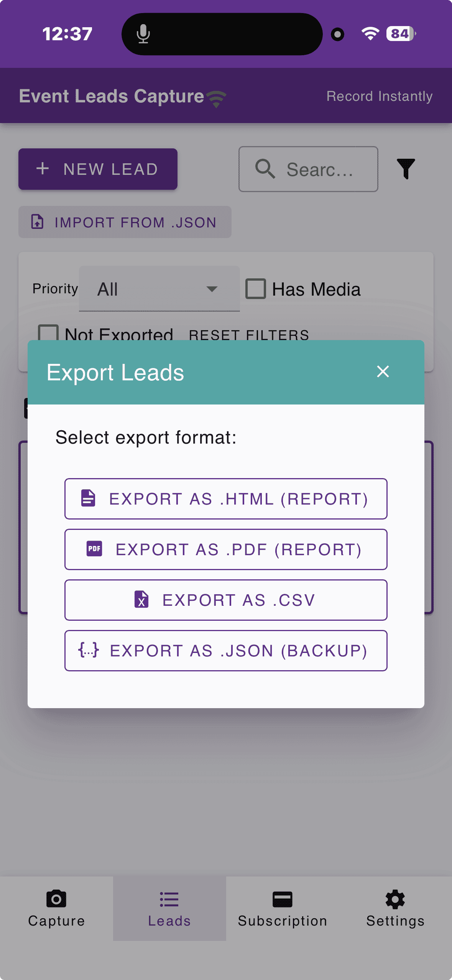Tap the 12:37 clock
Screen dimensions: 452x980
[x=67, y=34]
